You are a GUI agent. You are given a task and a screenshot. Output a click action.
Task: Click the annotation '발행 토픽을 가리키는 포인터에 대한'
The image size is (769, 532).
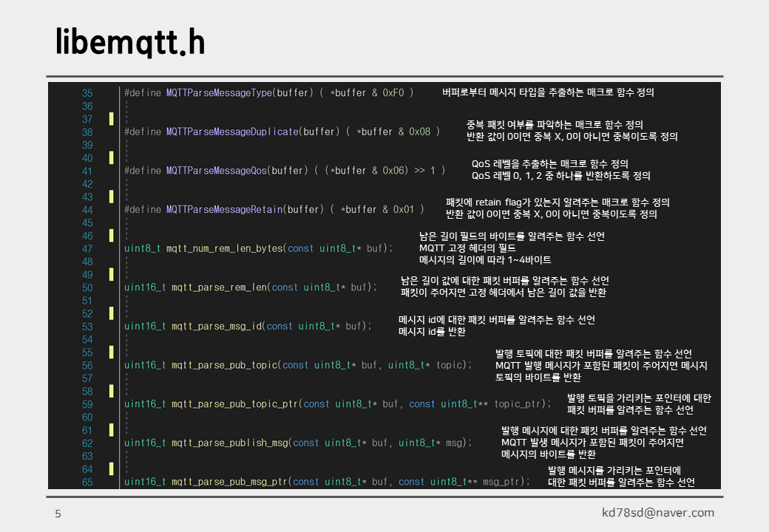(639, 398)
